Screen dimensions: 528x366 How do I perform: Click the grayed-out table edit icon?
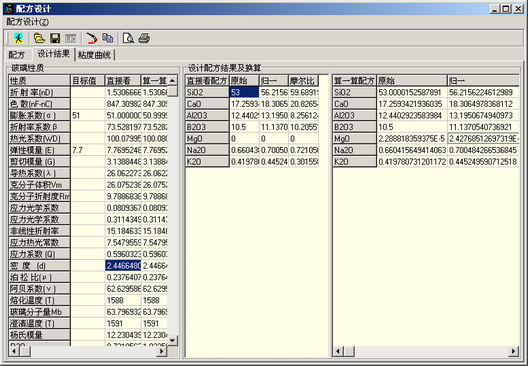click(71, 38)
